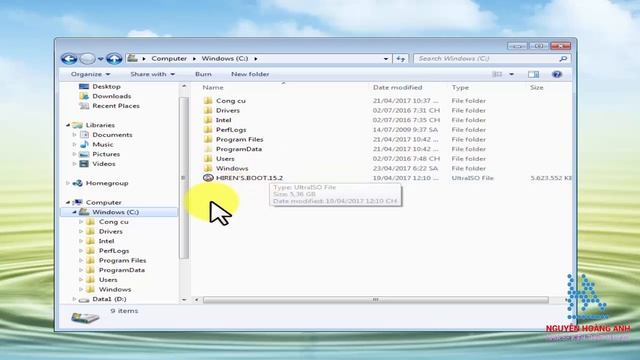Select the Cong cu folder icon in file list
The image size is (640, 360).
click(x=208, y=101)
